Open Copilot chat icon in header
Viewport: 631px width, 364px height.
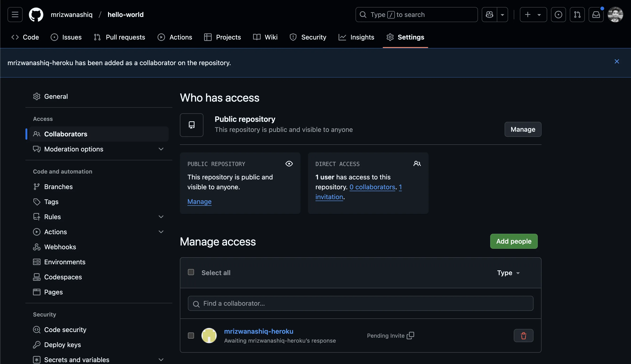[489, 15]
